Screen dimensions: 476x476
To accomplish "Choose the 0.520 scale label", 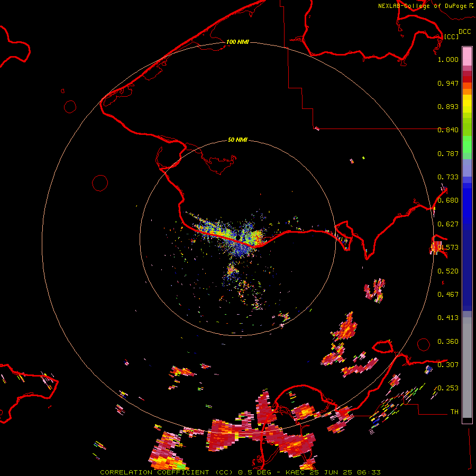I will coord(448,271).
